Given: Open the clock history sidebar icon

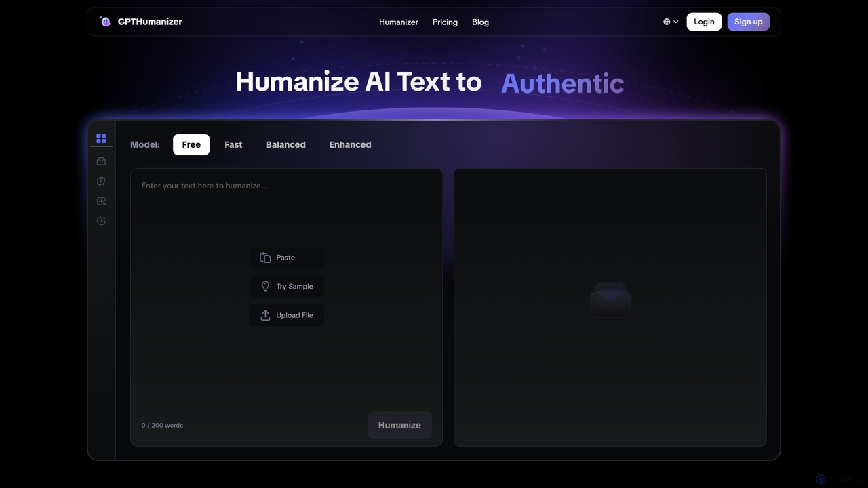Looking at the screenshot, I should [x=101, y=221].
